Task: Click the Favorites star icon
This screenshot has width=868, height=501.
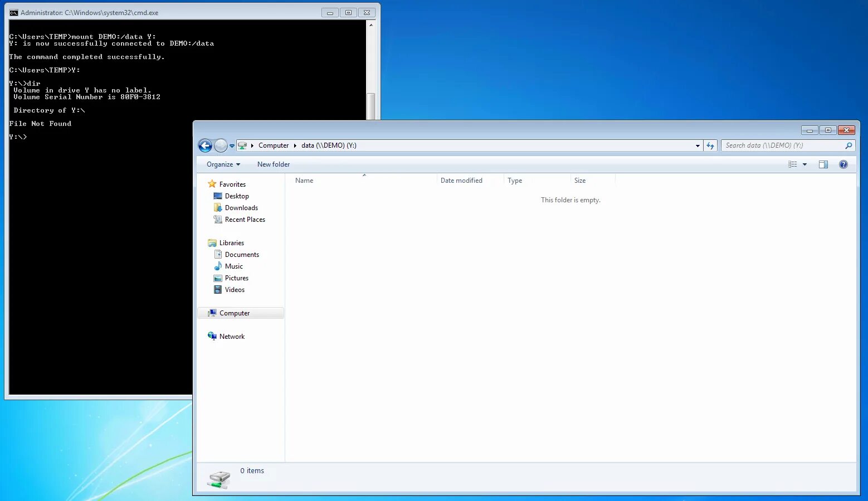Action: pos(212,184)
